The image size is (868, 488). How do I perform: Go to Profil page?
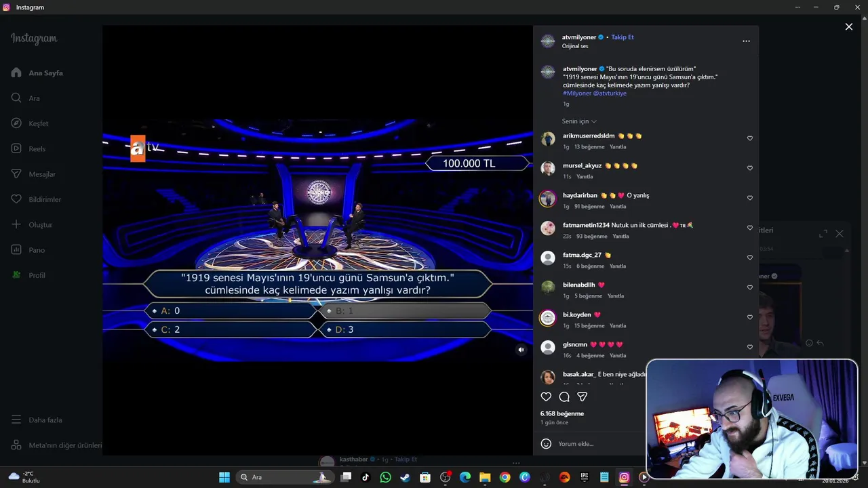(28, 275)
